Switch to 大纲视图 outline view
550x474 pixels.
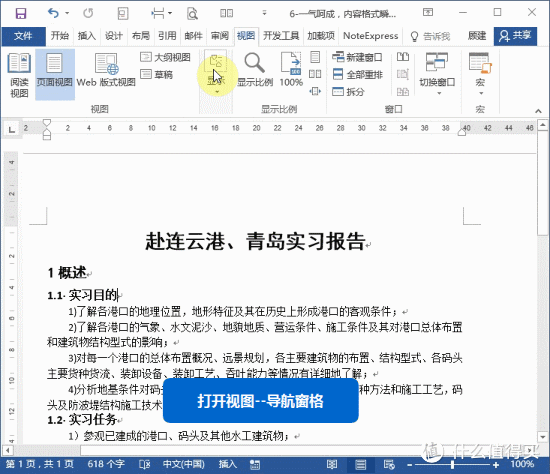point(166,57)
